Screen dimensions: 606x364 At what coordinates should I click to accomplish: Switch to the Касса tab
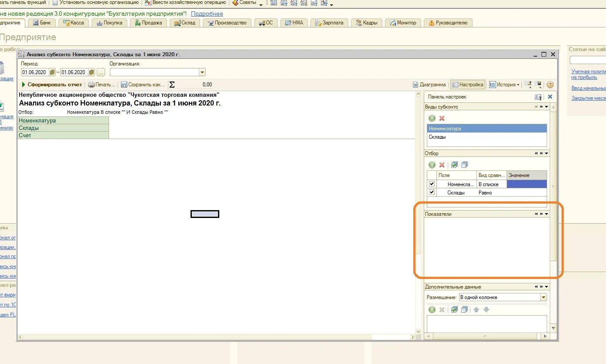73,23
